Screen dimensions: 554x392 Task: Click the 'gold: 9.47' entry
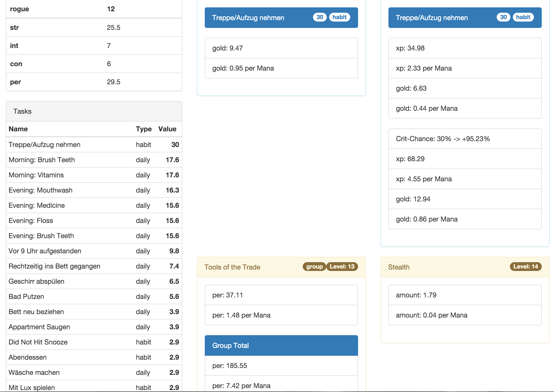[x=281, y=48]
